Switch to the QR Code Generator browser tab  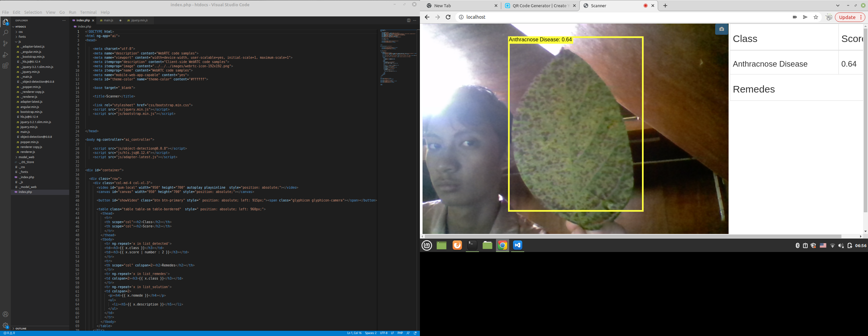pos(540,6)
